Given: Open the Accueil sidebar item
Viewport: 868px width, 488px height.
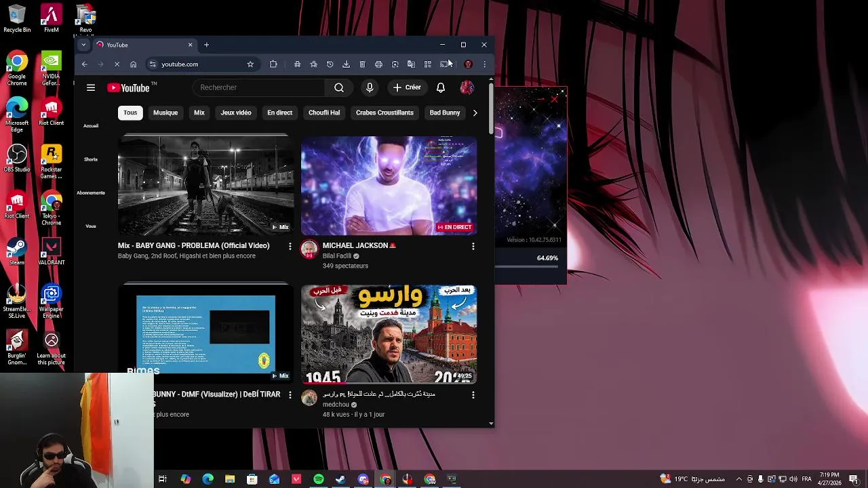Looking at the screenshot, I should tap(91, 126).
